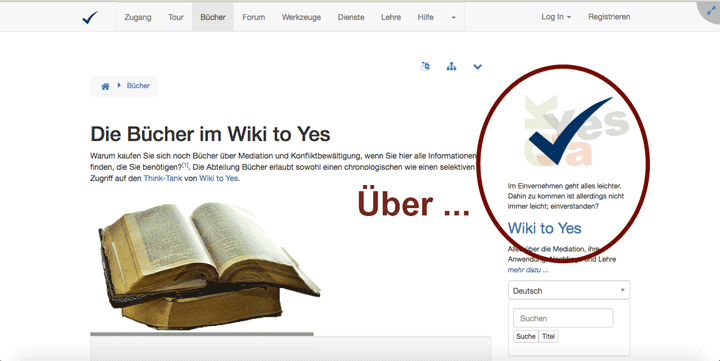Open the Werkzeuge menu
Image resolution: width=720 pixels, height=361 pixels.
click(301, 17)
